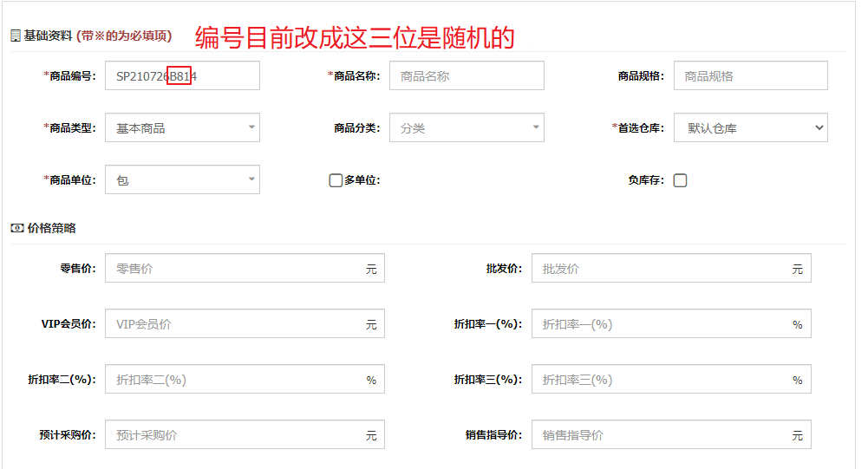Open the 商品类型 dropdown showing 基本商品
868x469 pixels.
pyautogui.click(x=183, y=128)
